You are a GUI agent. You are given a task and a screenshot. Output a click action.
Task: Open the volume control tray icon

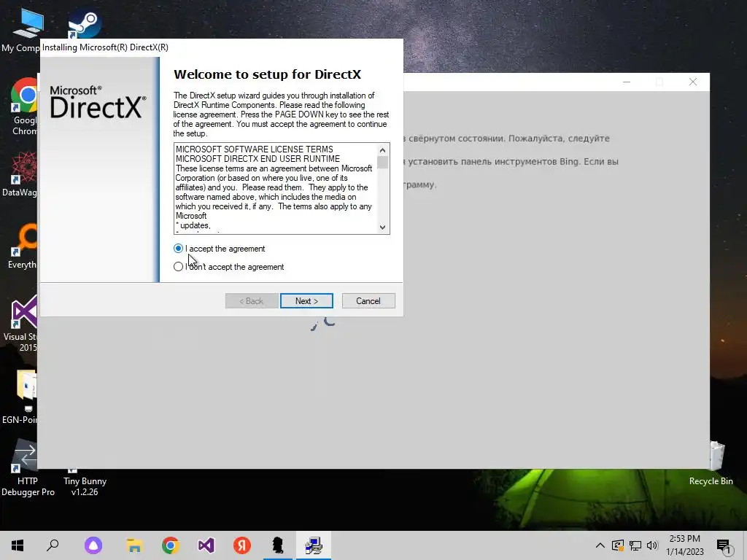652,545
